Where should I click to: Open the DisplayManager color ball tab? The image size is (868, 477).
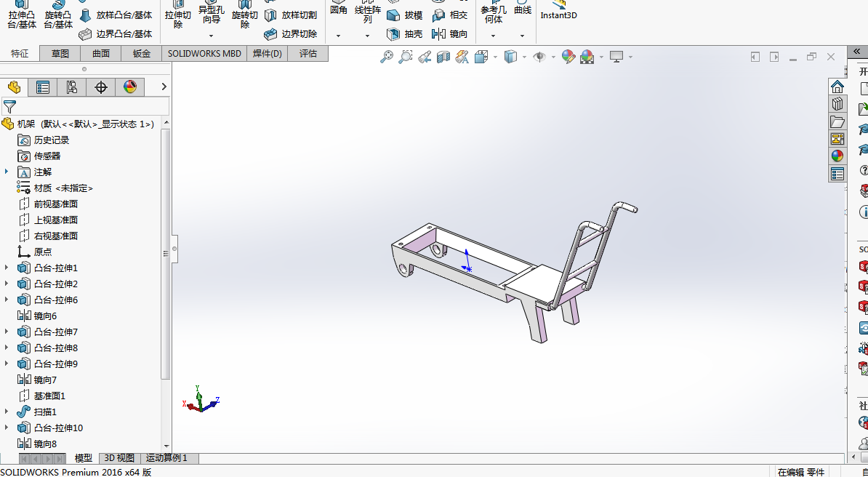click(130, 87)
